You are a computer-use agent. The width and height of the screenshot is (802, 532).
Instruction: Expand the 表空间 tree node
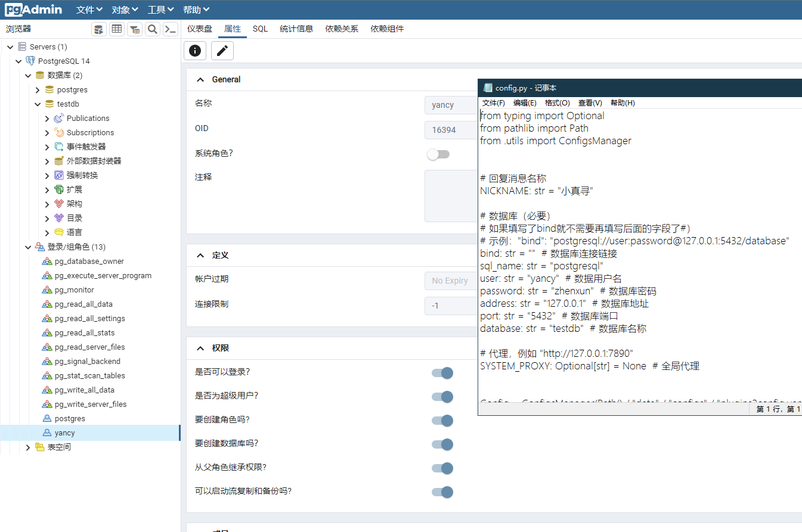[x=28, y=447]
